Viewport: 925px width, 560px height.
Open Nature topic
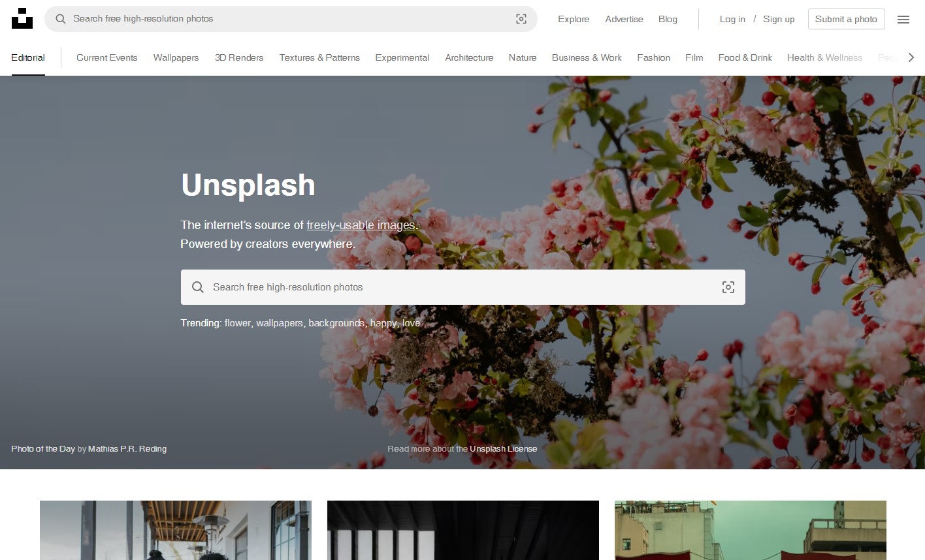(x=523, y=57)
